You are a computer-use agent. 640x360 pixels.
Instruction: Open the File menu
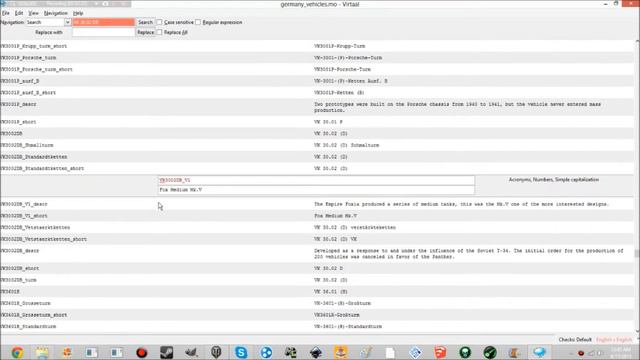[x=6, y=13]
